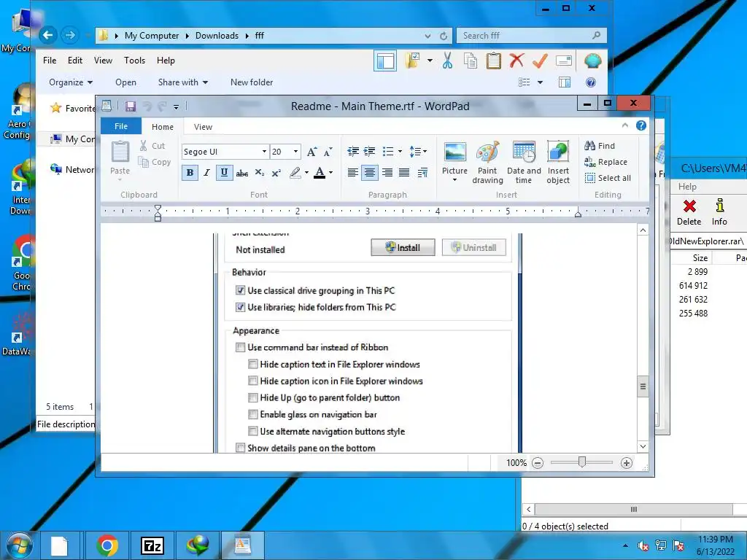Align text right in WordPad
The width and height of the screenshot is (747, 560).
click(x=387, y=172)
